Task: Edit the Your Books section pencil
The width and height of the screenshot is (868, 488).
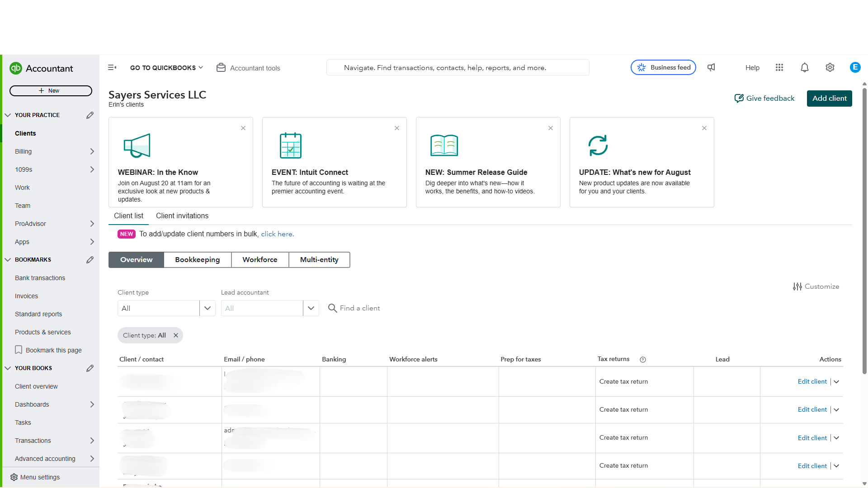Action: tap(90, 368)
